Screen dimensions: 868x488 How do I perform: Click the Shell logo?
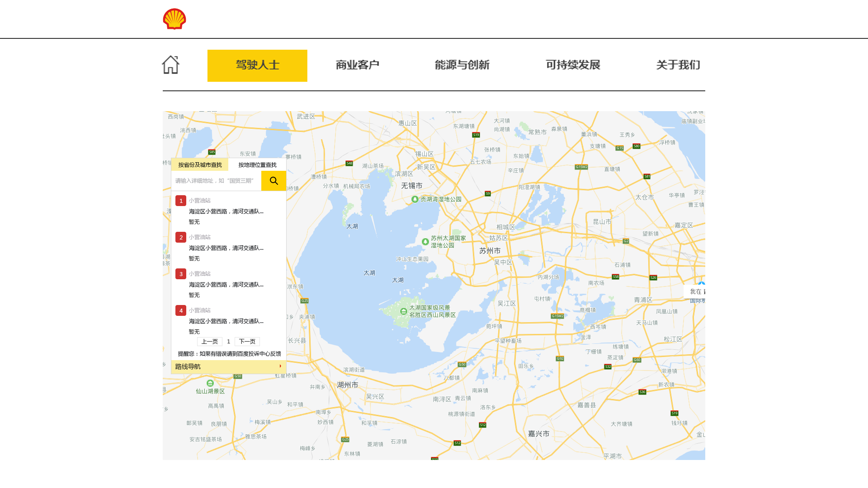click(175, 19)
